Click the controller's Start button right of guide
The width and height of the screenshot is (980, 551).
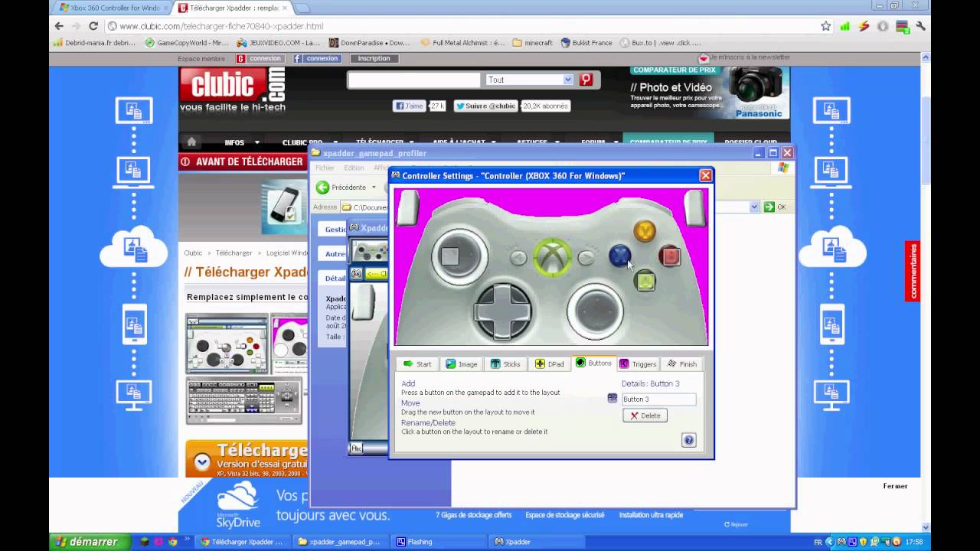click(586, 258)
